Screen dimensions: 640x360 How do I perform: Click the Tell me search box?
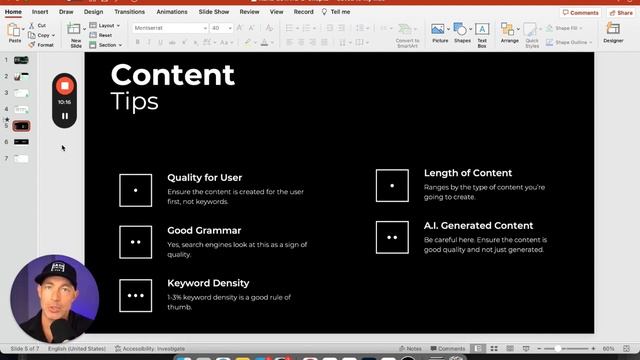336,12
